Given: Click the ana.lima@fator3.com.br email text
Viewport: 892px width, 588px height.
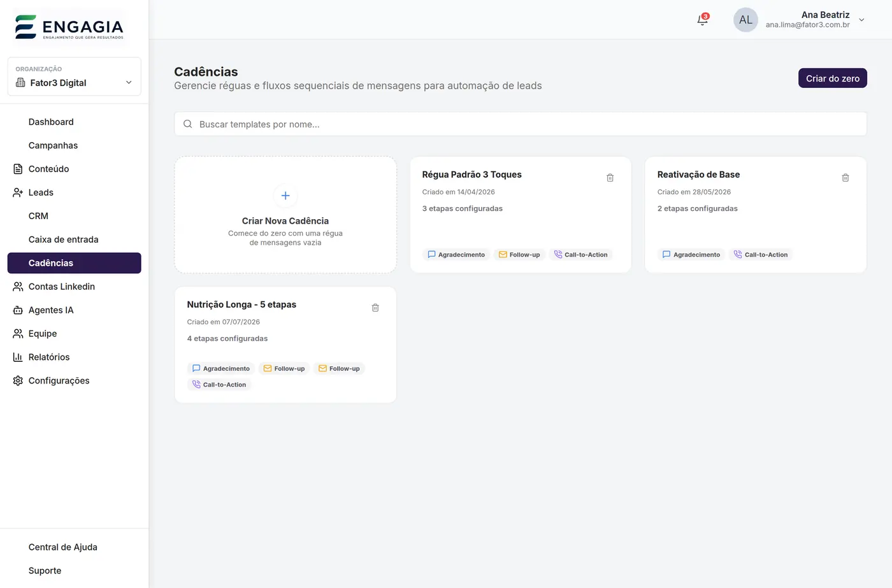Looking at the screenshot, I should tap(807, 25).
